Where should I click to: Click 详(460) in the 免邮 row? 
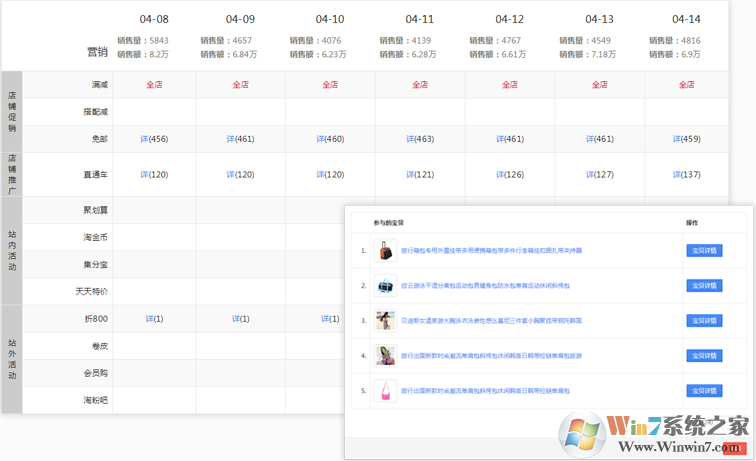pos(330,139)
